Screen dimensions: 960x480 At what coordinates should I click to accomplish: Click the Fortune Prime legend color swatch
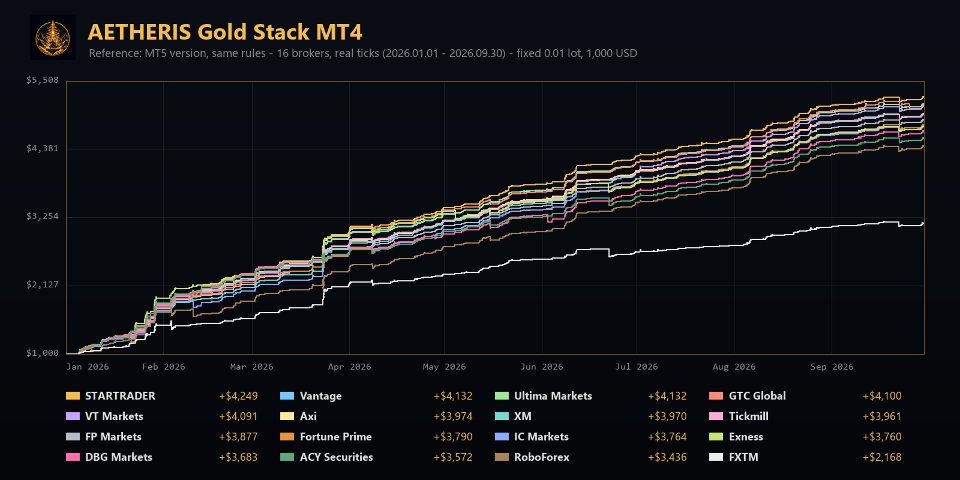pos(287,437)
